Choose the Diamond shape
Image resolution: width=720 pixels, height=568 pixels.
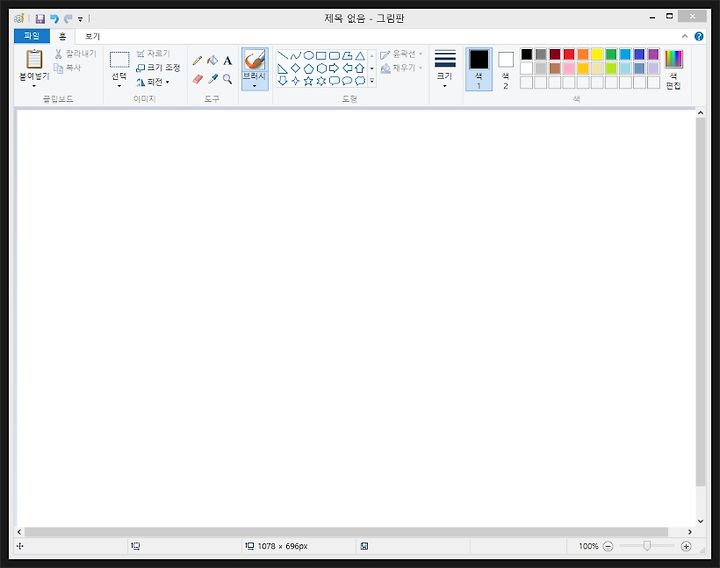(x=296, y=68)
